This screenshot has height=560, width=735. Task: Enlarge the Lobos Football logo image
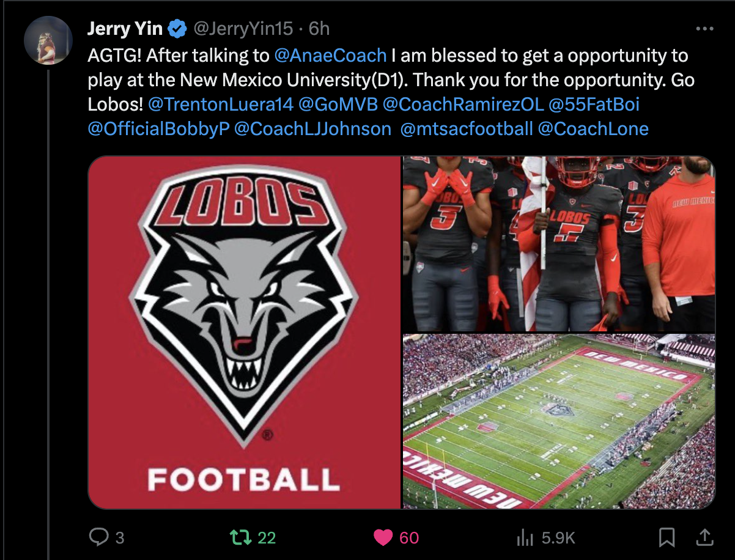(x=244, y=332)
